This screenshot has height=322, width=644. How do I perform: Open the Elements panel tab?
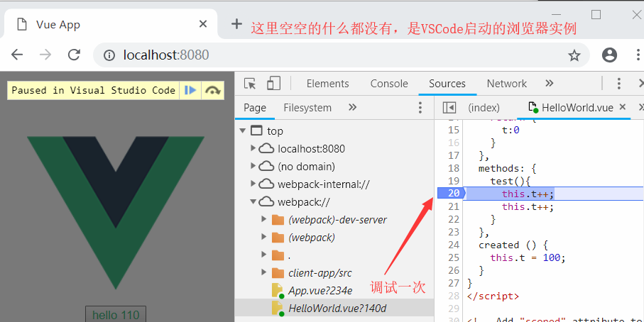pyautogui.click(x=328, y=84)
